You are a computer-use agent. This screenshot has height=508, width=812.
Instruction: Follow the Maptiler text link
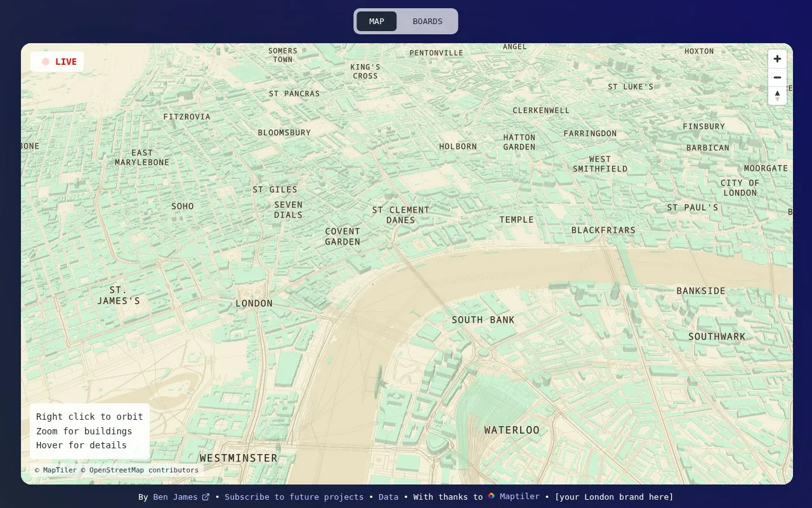(x=520, y=497)
